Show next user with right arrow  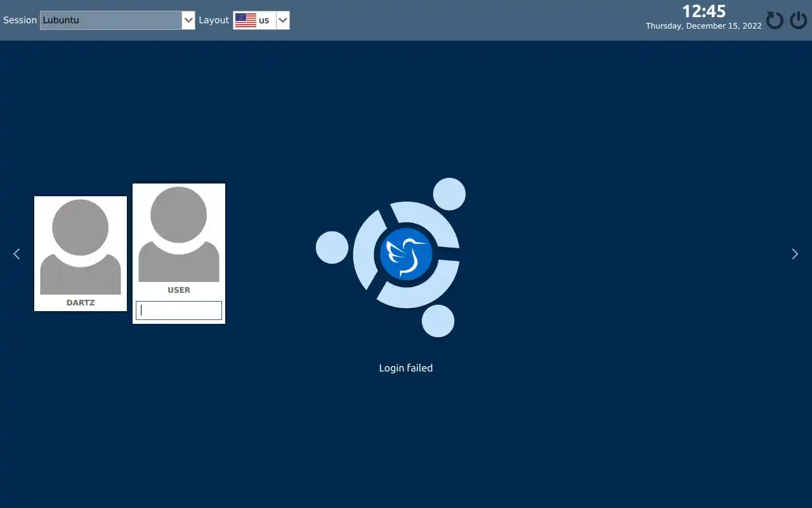point(795,254)
